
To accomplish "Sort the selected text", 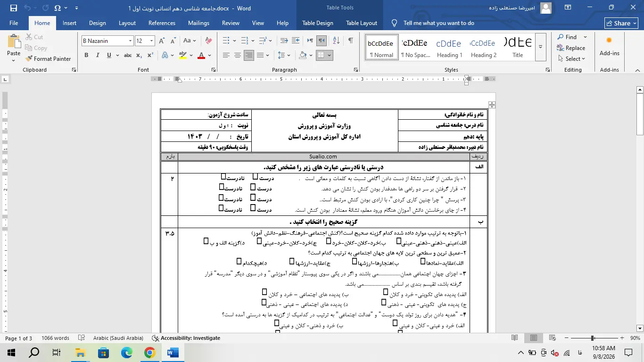I will click(x=336, y=41).
